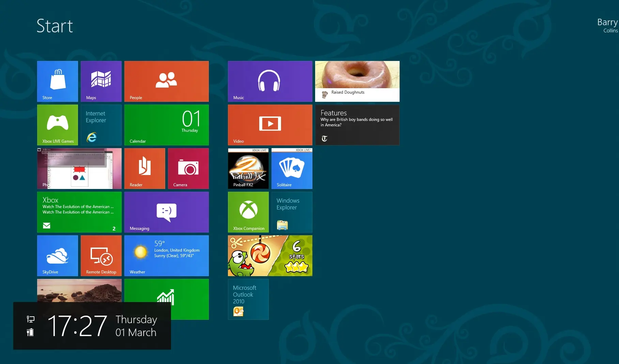
Task: Launch the Maps app tile
Action: click(101, 81)
